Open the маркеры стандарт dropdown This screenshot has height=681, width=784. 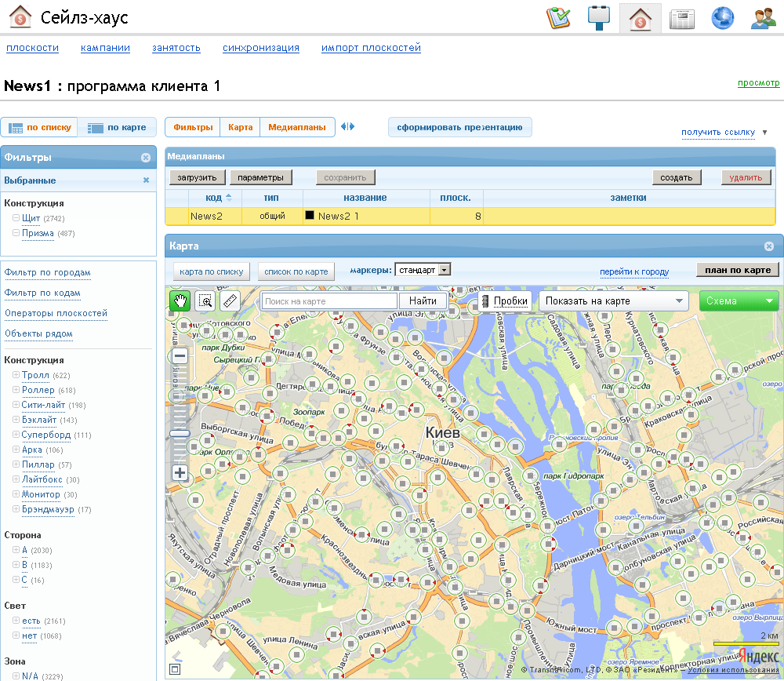pyautogui.click(x=423, y=270)
